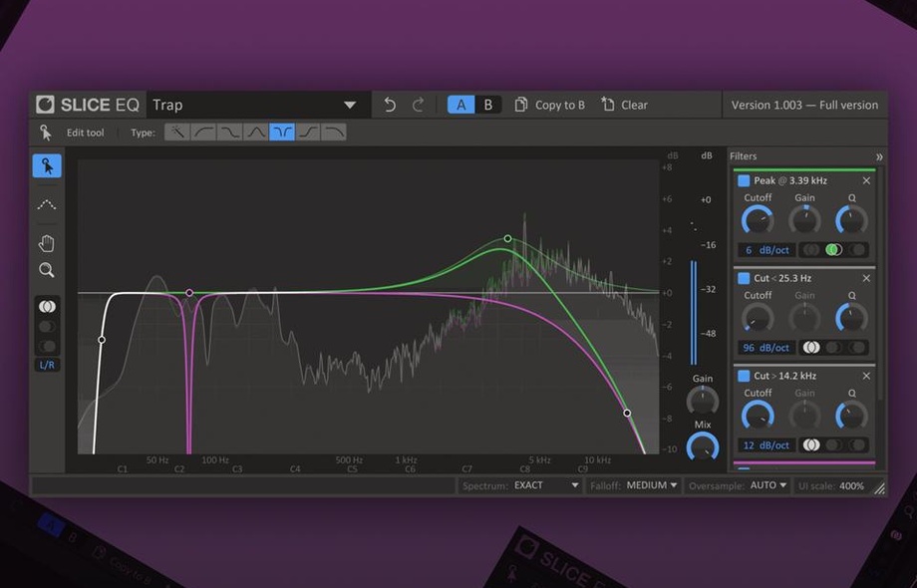917x588 pixels.
Task: Switch to the B comparison slot
Action: pyautogui.click(x=487, y=104)
